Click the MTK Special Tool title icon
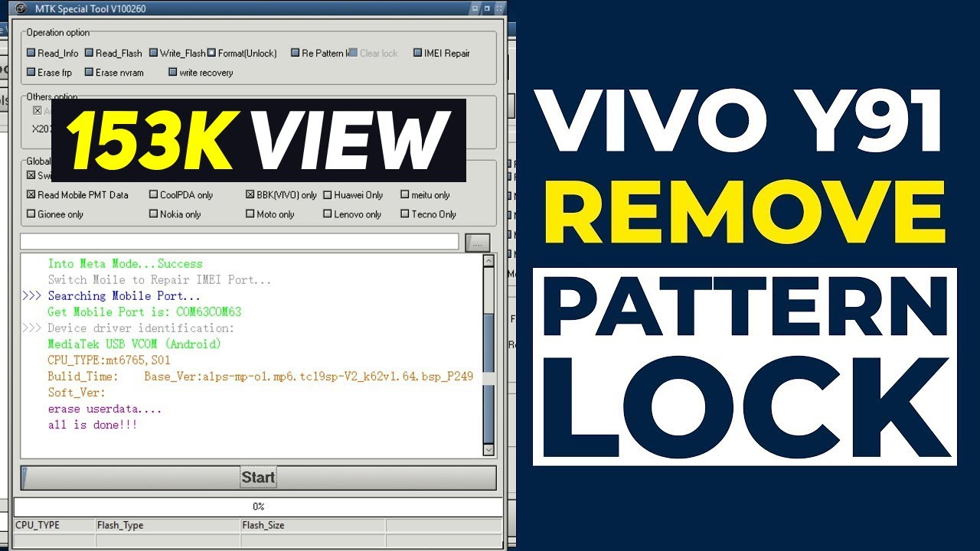 (21, 8)
